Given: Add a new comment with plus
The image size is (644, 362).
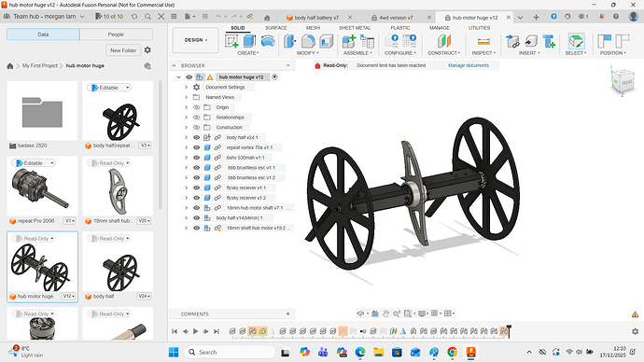Looking at the screenshot, I should point(287,314).
